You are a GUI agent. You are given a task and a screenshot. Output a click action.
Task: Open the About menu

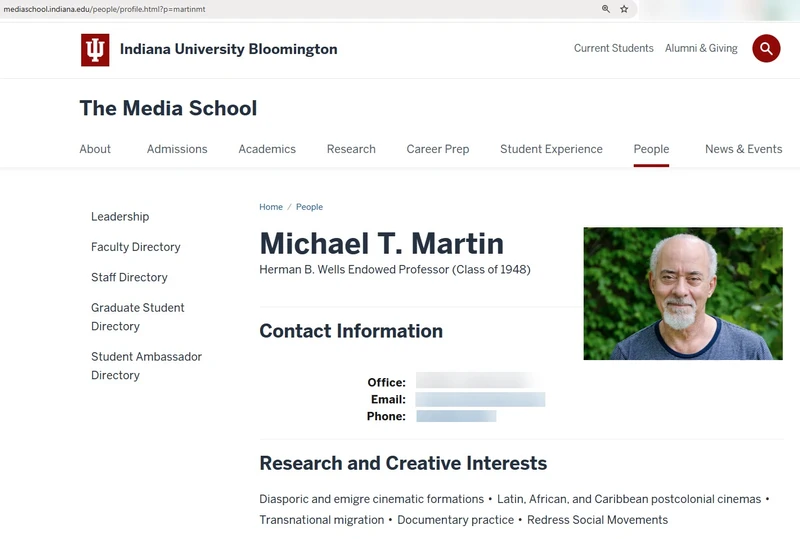(x=95, y=149)
